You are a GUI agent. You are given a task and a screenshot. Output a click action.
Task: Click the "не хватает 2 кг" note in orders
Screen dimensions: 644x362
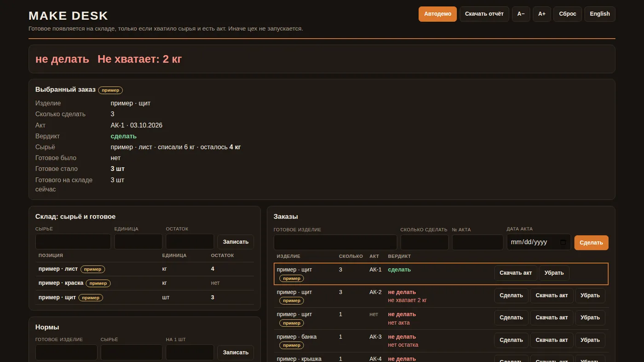[x=407, y=300]
